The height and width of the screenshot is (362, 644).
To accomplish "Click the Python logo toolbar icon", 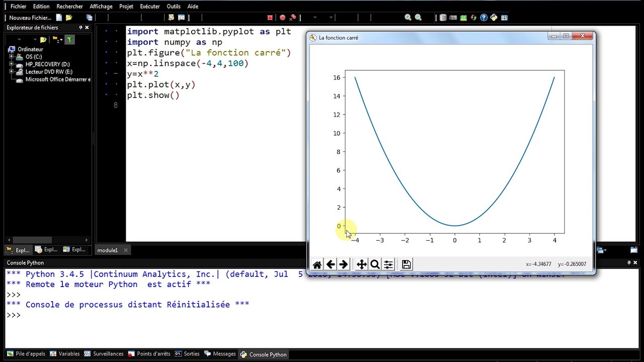I will [494, 18].
